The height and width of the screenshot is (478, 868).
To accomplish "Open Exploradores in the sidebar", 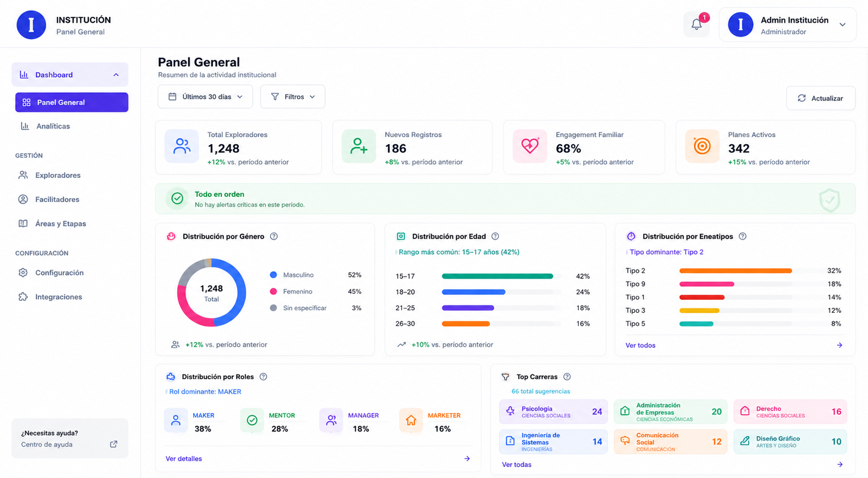I will (58, 175).
